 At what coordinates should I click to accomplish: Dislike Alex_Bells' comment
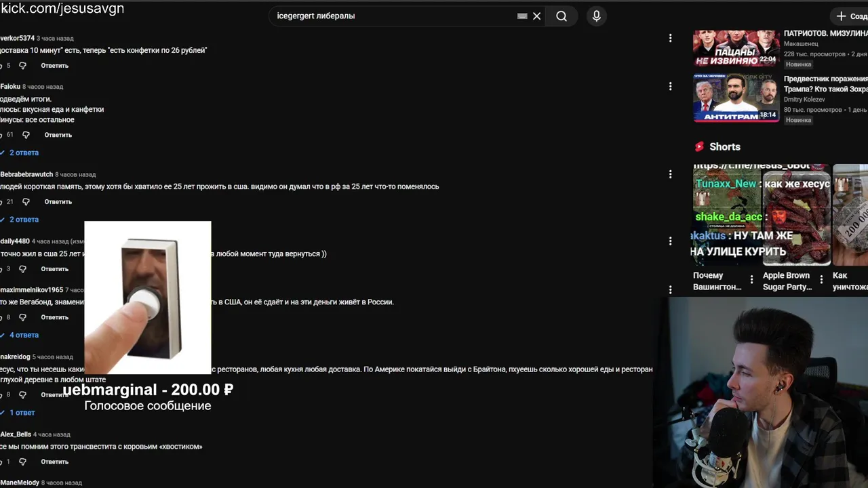[x=22, y=462]
